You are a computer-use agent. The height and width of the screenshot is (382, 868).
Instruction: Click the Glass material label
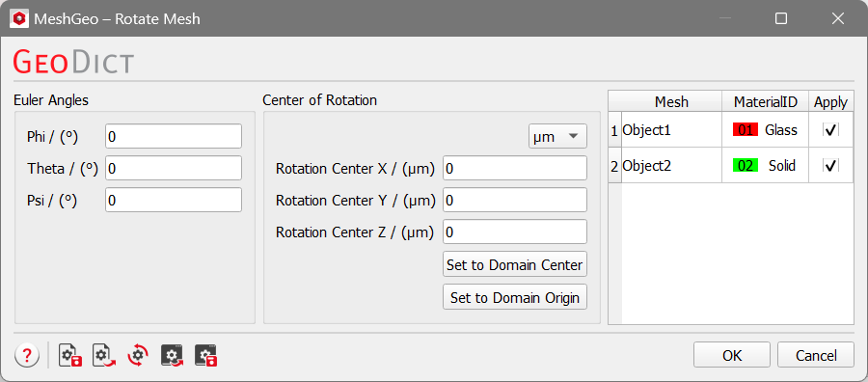(x=781, y=130)
